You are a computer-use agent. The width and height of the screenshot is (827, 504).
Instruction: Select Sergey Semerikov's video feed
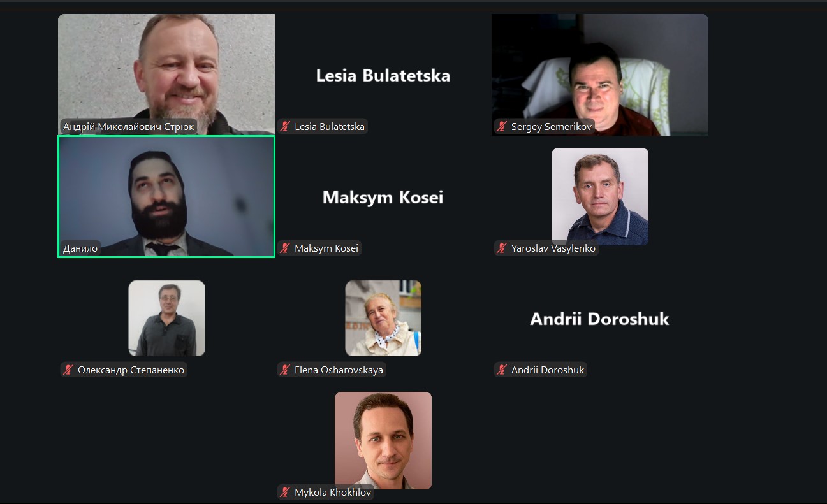tap(600, 75)
